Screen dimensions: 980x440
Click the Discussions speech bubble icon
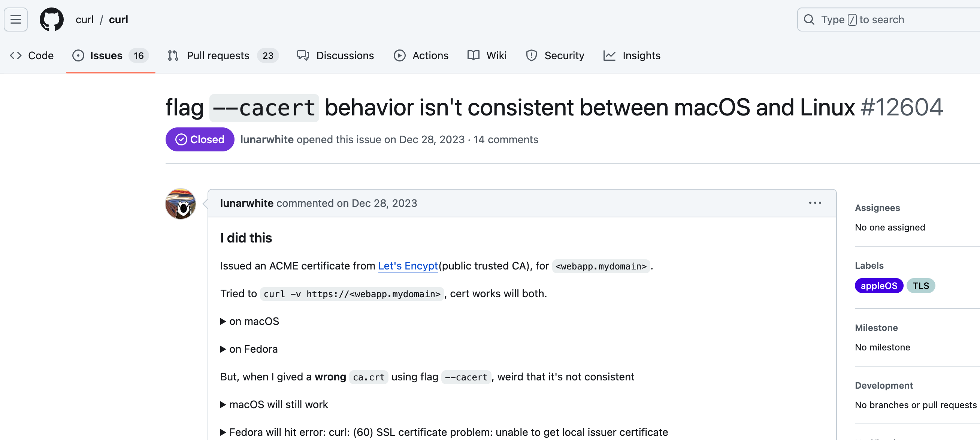[x=303, y=55]
